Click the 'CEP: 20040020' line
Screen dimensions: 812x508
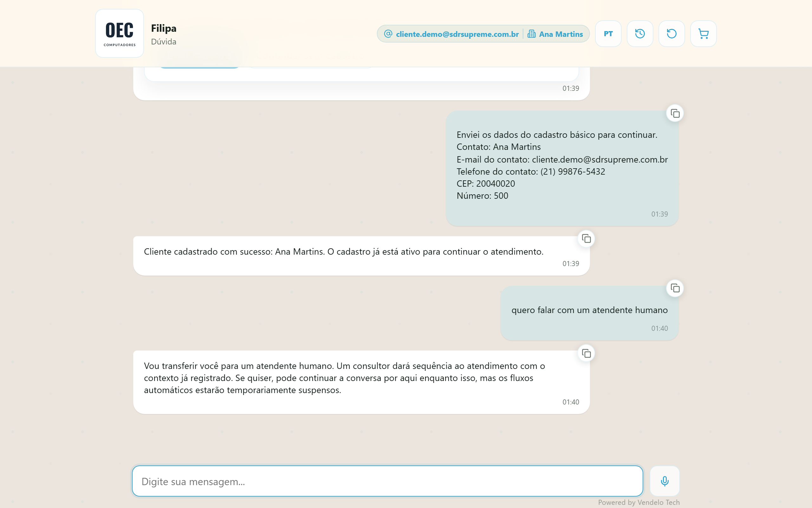tap(486, 184)
